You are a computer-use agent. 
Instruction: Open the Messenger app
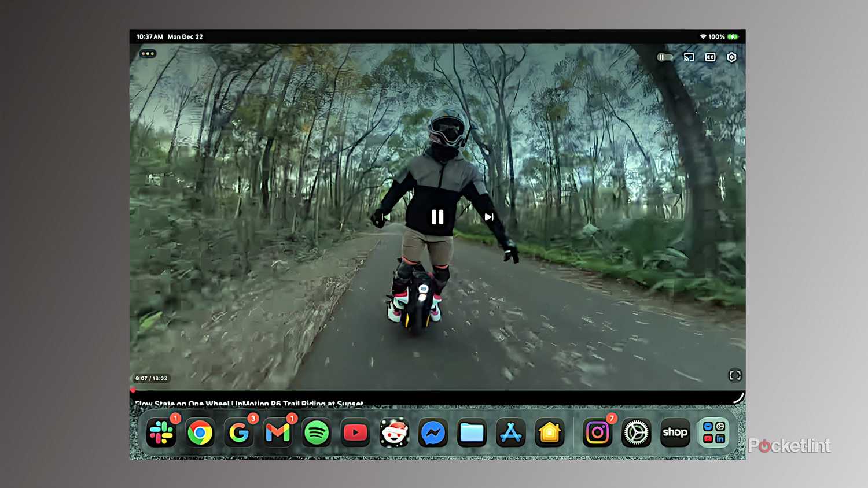coord(433,432)
